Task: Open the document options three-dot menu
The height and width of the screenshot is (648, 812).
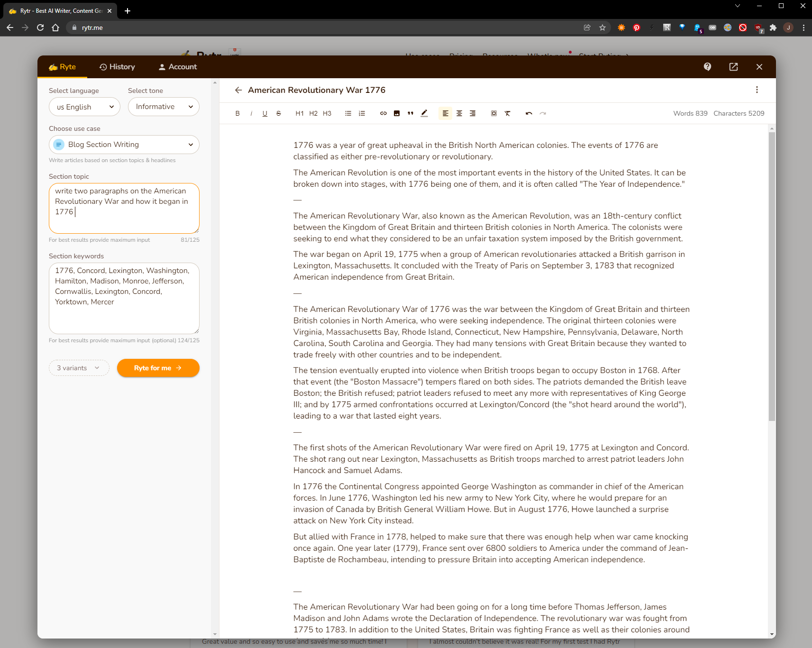Action: click(757, 90)
